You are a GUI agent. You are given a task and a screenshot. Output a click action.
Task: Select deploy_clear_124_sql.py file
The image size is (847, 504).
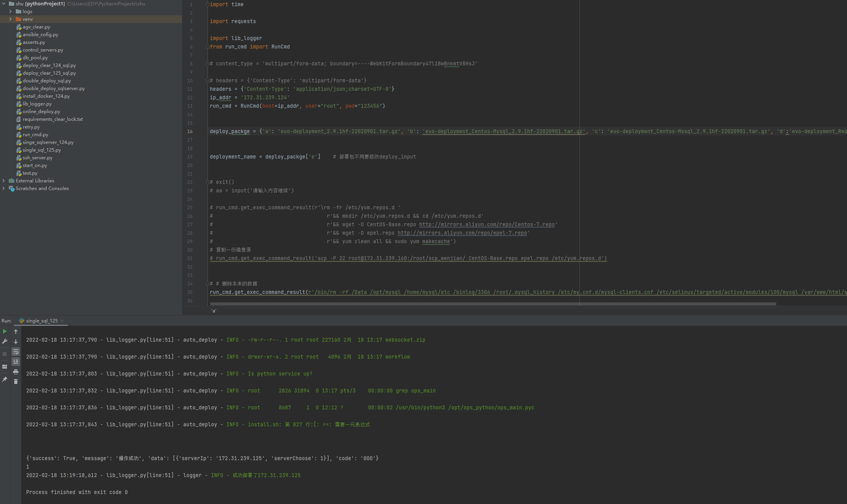(x=49, y=65)
